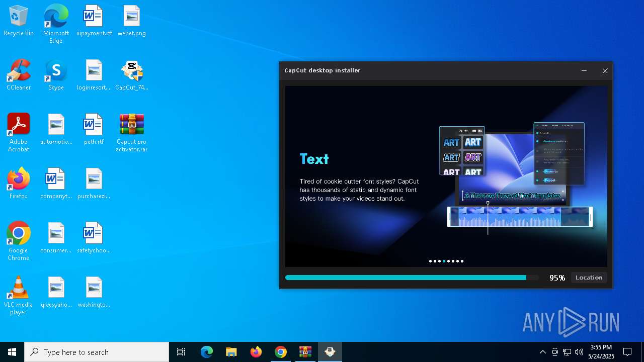The width and height of the screenshot is (644, 362).
Task: Open WinRAR from the taskbar
Action: [x=305, y=352]
